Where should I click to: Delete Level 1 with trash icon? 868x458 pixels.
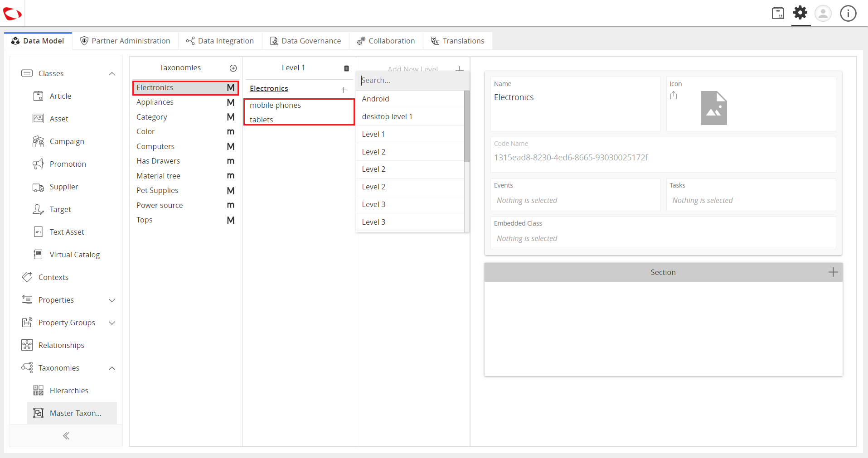pos(346,68)
